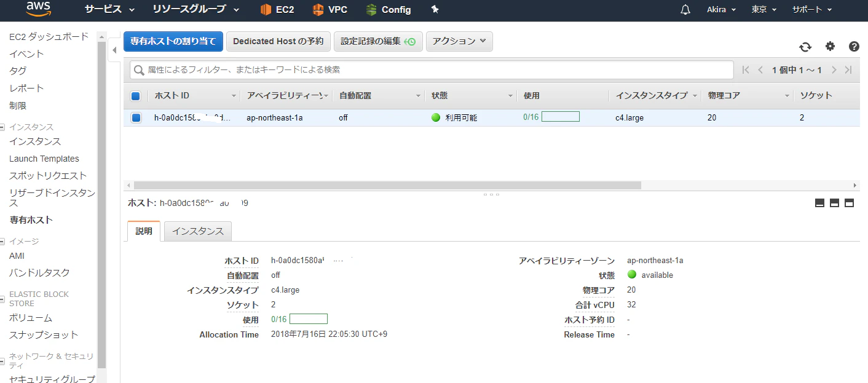Screen dimensions: 868x383
Task: Click ap-northeast-1a cell in host row
Action: coord(275,117)
